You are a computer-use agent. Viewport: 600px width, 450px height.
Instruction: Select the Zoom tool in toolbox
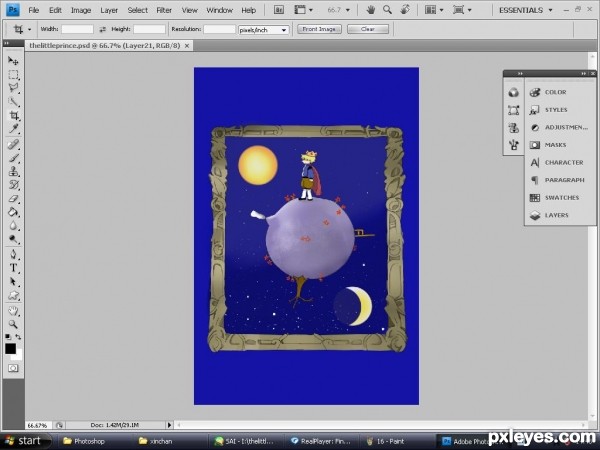coord(13,324)
